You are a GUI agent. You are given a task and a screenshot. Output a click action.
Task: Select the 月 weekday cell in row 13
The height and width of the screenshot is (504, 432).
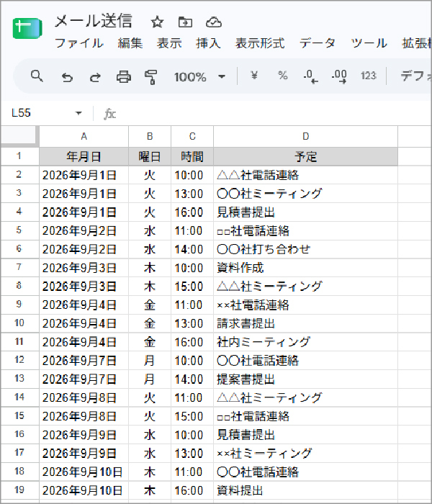150,379
